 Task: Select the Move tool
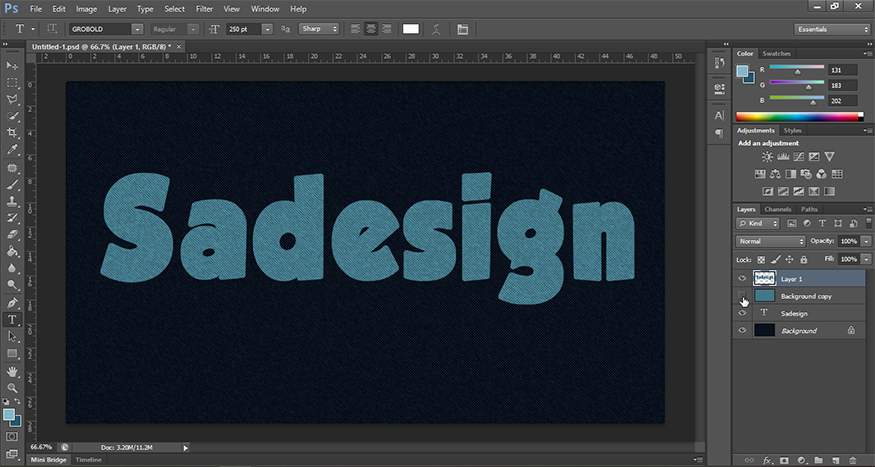[x=12, y=66]
